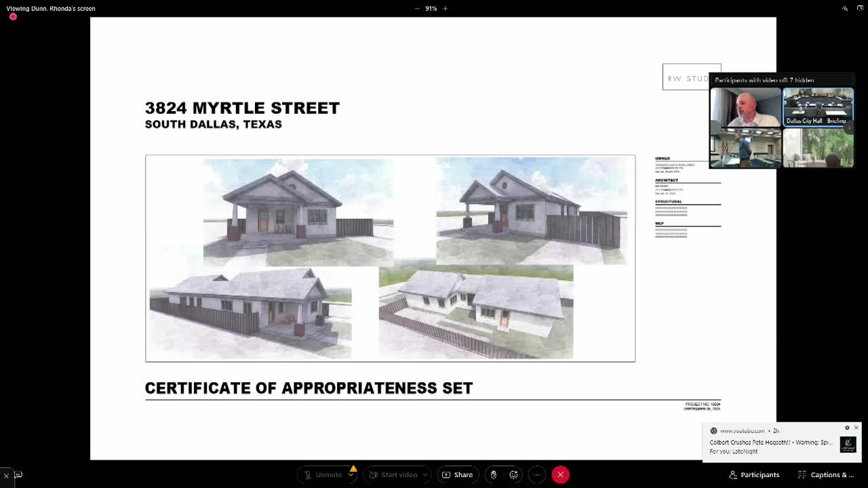Click the 91% zoom level value

tap(431, 8)
